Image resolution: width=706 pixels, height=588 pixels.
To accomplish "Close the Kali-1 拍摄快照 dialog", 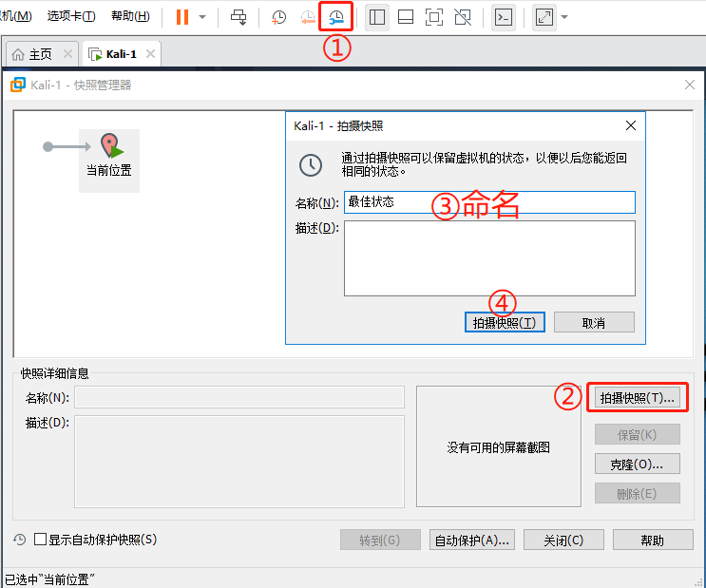I will point(631,125).
